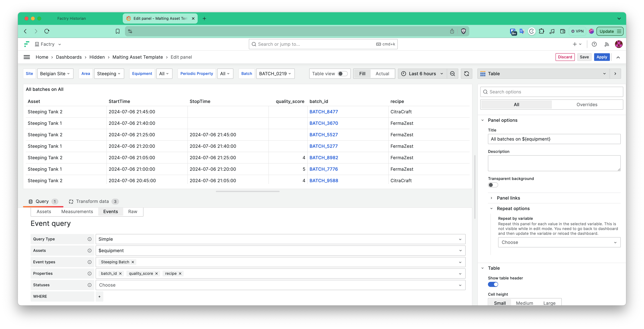The width and height of the screenshot is (644, 329).
Task: Click the panel Title input field
Action: (554, 139)
